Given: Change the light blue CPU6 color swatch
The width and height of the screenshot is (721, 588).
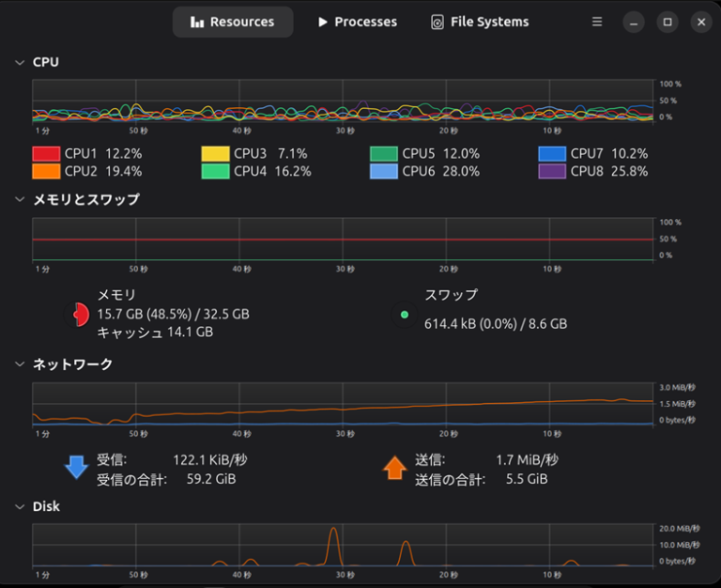Looking at the screenshot, I should pyautogui.click(x=384, y=171).
